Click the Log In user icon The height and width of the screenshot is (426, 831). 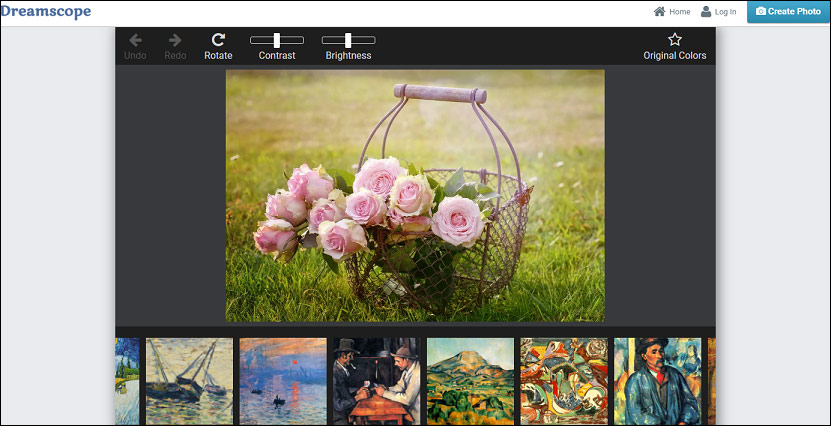(x=706, y=12)
